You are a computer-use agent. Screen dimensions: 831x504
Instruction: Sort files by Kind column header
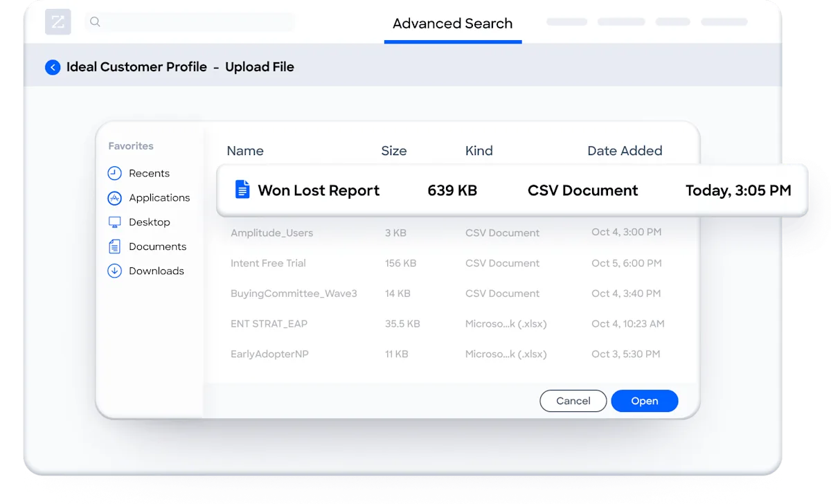point(479,151)
